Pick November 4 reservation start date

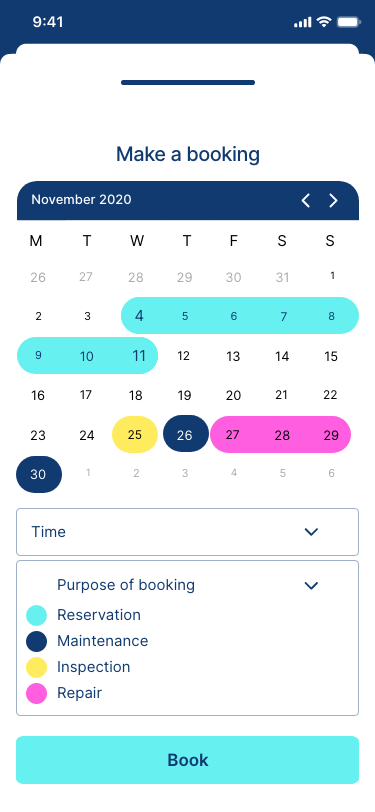tap(139, 315)
